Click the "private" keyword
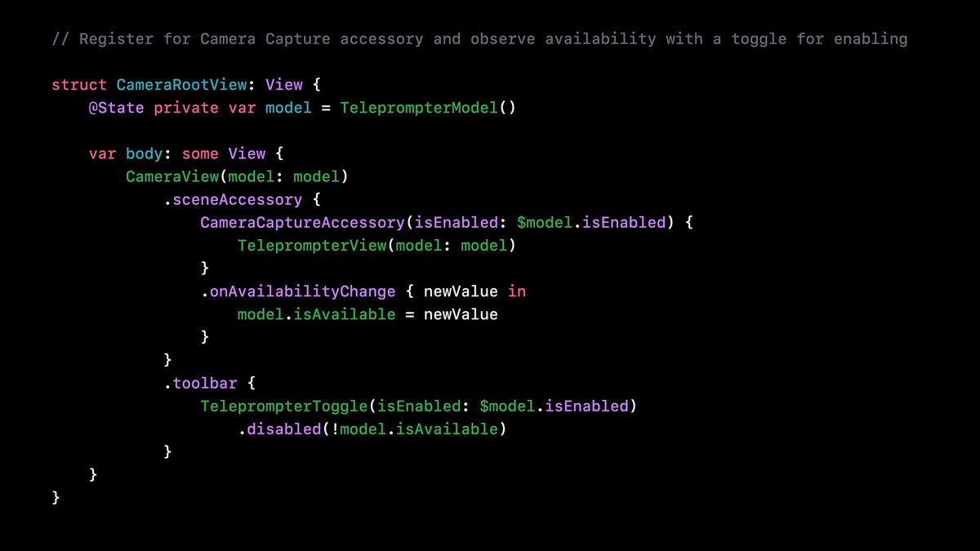This screenshot has width=980, height=551. pyautogui.click(x=186, y=108)
